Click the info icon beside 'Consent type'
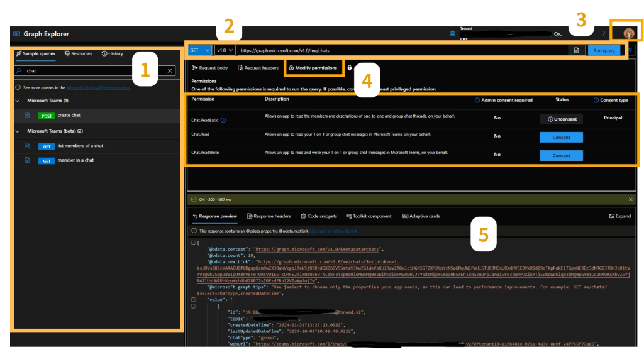This screenshot has width=644, height=362. tap(596, 100)
